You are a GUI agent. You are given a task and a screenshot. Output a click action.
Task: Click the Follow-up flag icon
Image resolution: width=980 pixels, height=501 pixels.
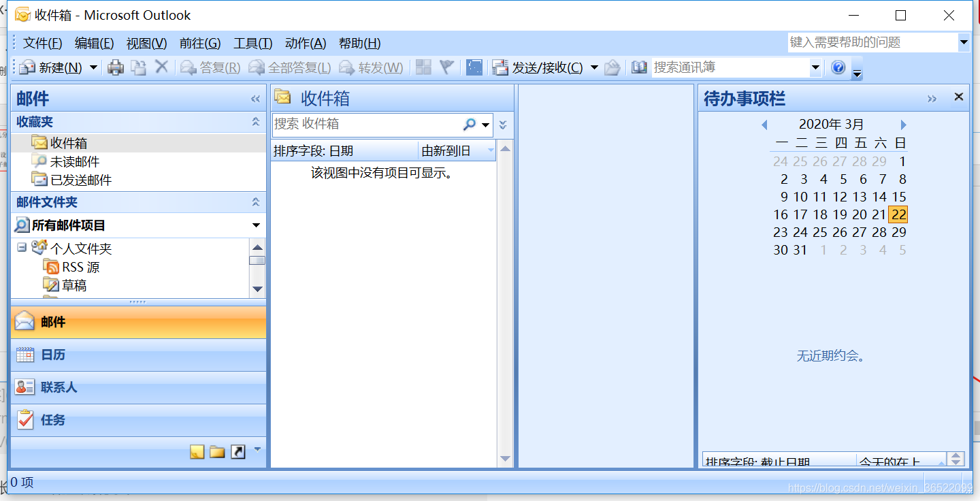446,67
